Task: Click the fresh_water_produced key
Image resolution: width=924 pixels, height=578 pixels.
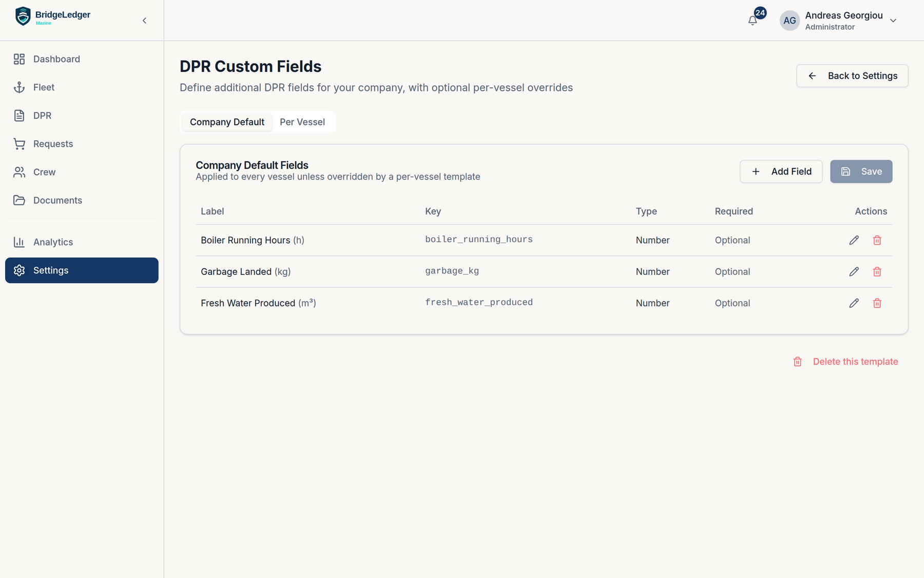Action: point(479,302)
